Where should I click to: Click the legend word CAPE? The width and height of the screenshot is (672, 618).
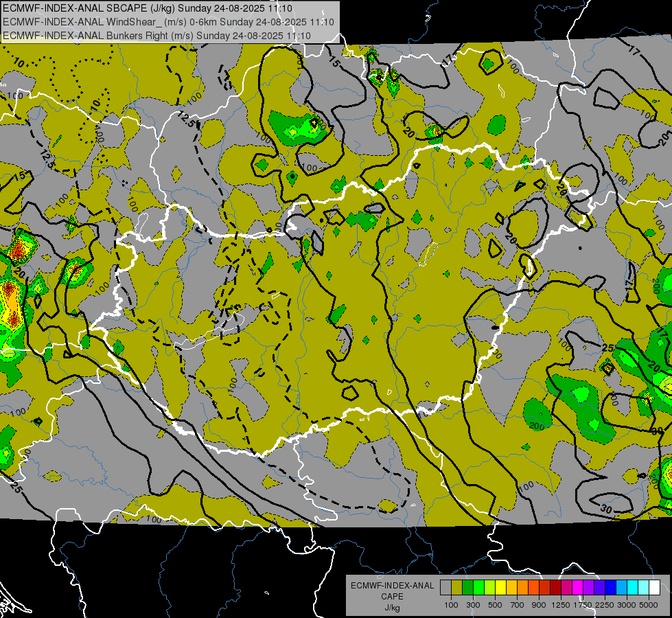[x=392, y=597]
